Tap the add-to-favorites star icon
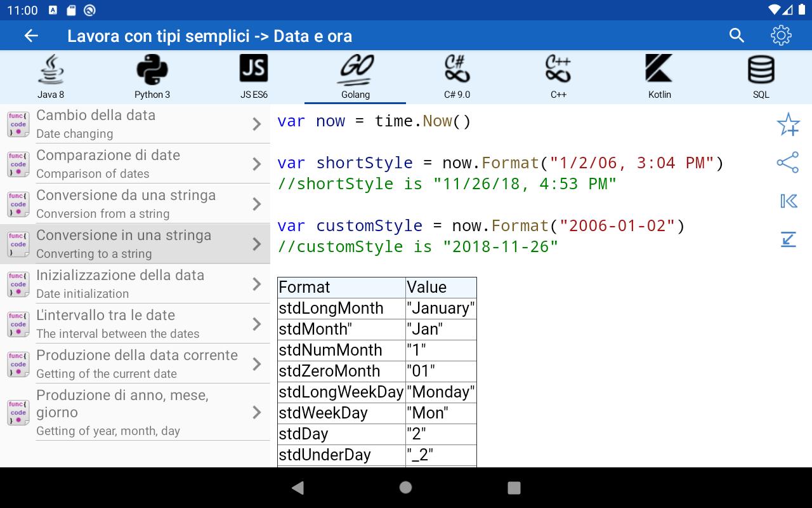The width and height of the screenshot is (812, 508). [x=788, y=124]
